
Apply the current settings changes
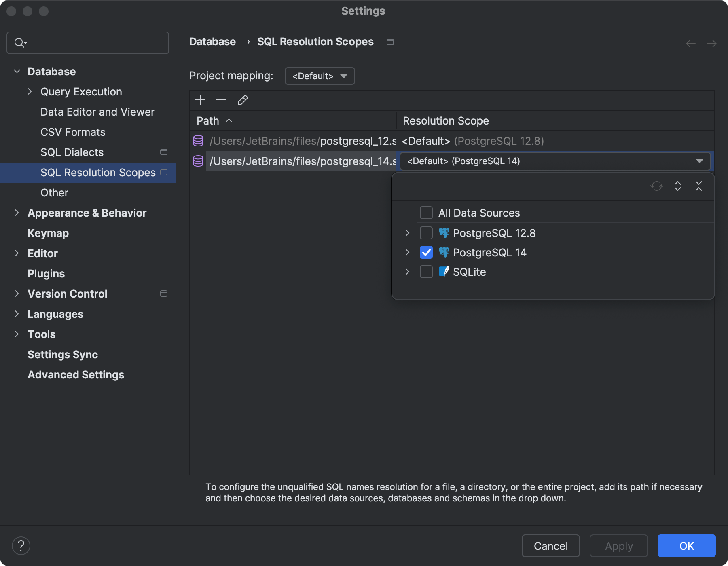(x=618, y=546)
